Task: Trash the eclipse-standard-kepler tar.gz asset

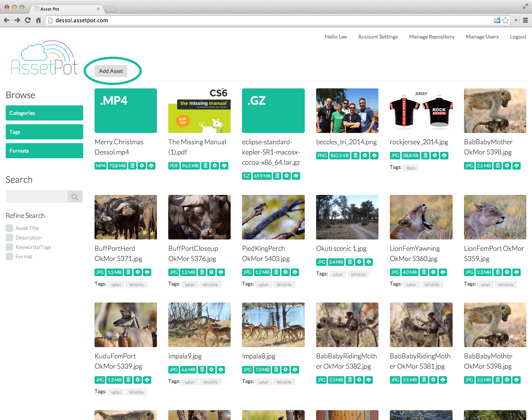Action: point(277,176)
